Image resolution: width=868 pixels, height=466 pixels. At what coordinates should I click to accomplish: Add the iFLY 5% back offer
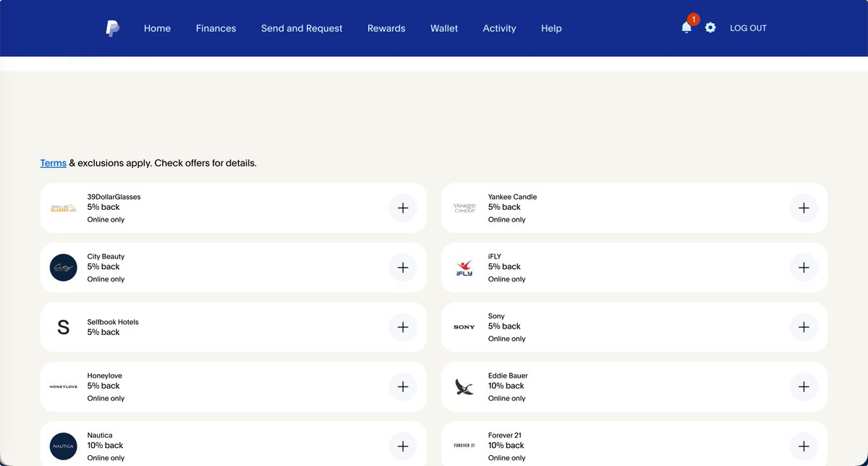(804, 268)
